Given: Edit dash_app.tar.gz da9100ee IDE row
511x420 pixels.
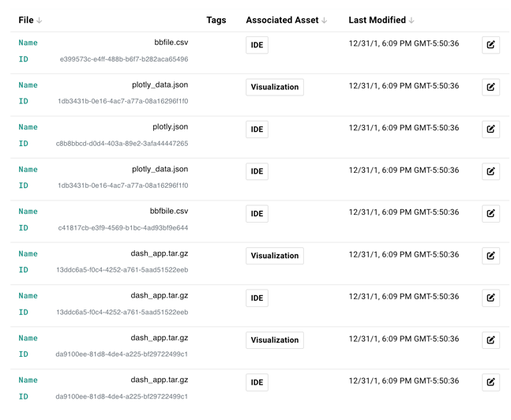Looking at the screenshot, I should (x=490, y=382).
